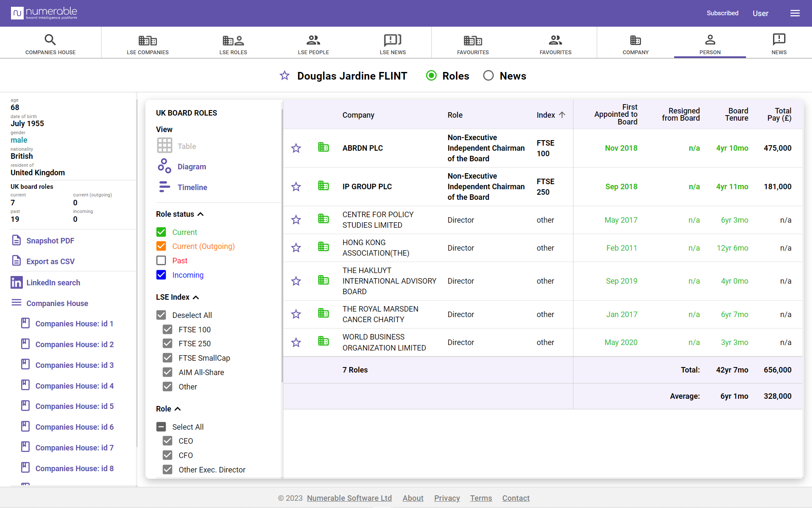Screen dimensions: 812x508
Task: Collapse the Role filter section
Action: pos(178,409)
